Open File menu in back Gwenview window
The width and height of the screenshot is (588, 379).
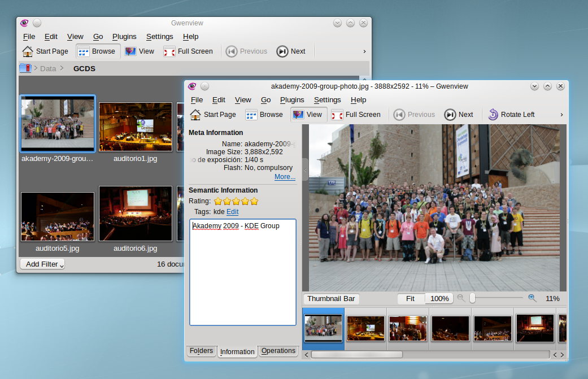(x=29, y=36)
